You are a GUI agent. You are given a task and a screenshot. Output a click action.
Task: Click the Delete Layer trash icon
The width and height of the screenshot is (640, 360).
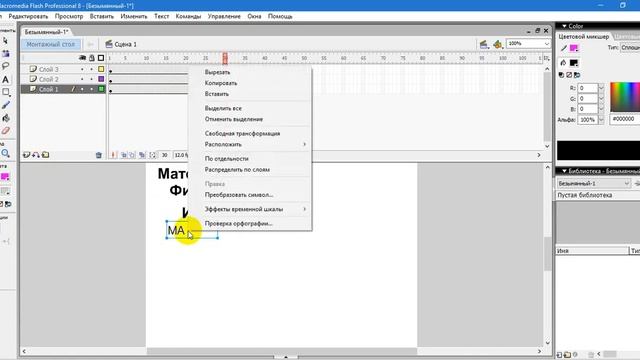pyautogui.click(x=98, y=155)
